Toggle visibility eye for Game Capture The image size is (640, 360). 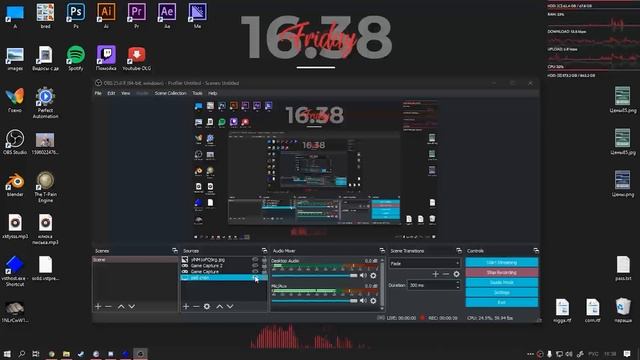tap(255, 271)
